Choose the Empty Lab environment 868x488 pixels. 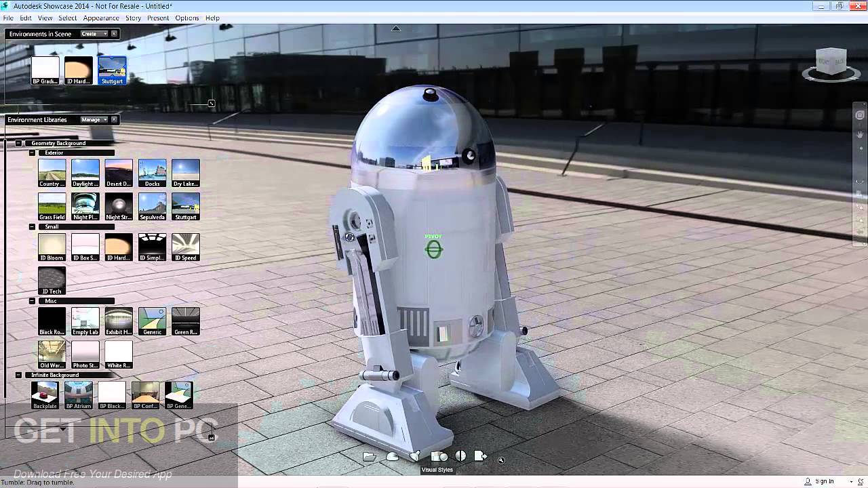85,321
